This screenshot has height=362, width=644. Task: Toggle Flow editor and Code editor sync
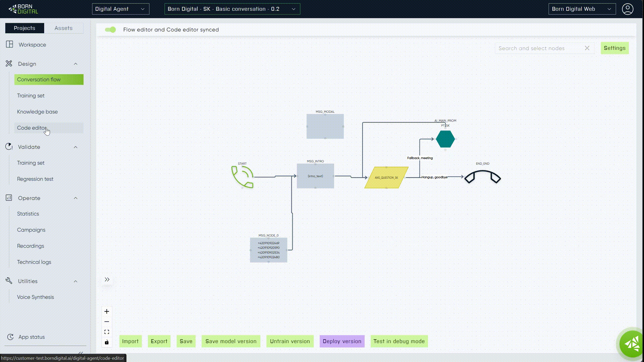click(x=110, y=30)
